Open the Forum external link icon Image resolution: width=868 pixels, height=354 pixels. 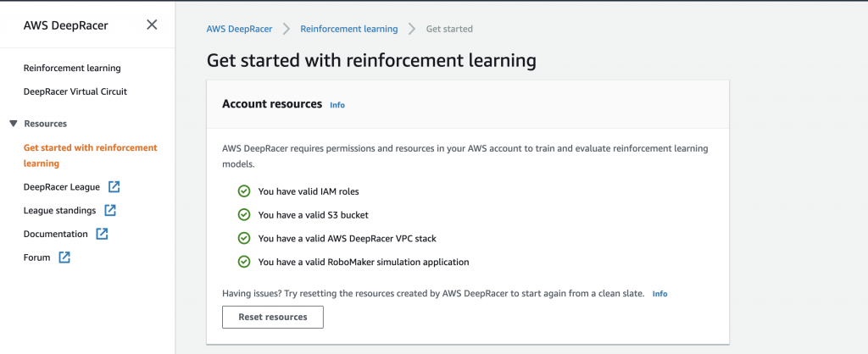pos(64,257)
